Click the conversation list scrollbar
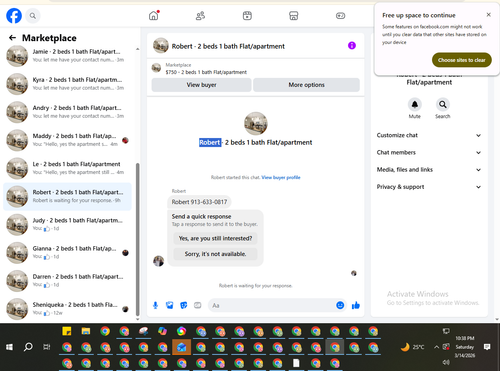 (137, 239)
